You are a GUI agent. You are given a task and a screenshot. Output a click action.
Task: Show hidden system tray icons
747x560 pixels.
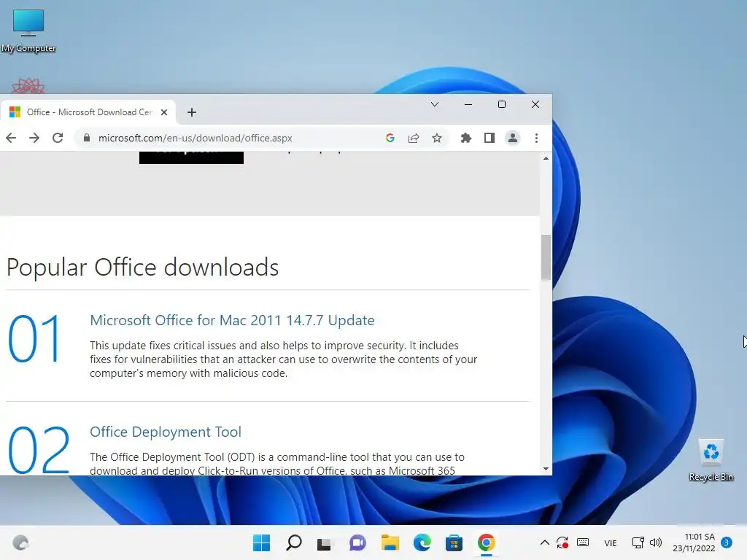544,542
